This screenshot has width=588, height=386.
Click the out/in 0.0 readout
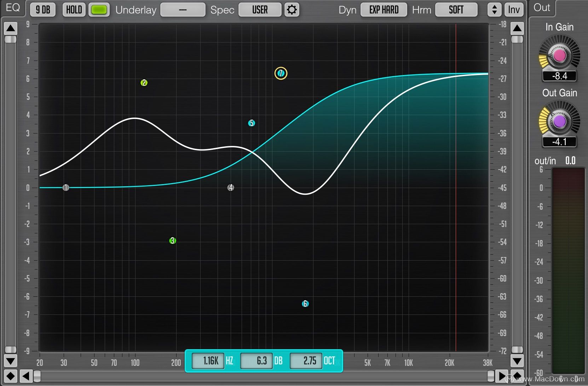click(570, 161)
